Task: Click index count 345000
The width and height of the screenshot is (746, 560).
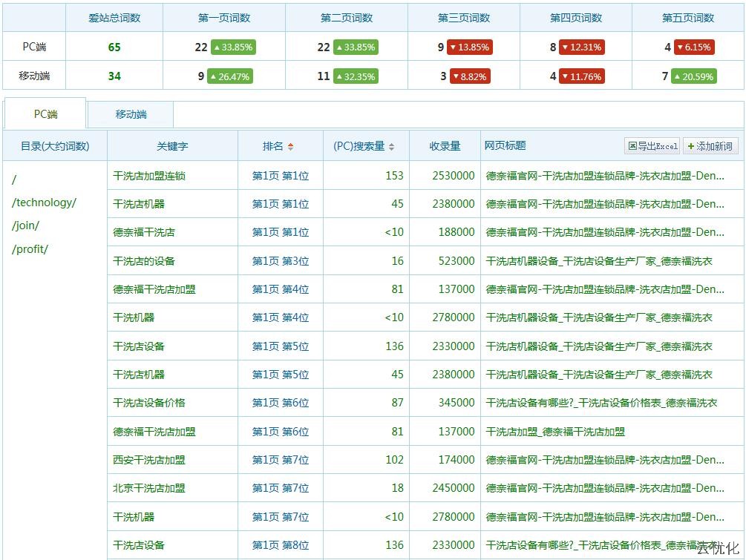Action: 457,403
